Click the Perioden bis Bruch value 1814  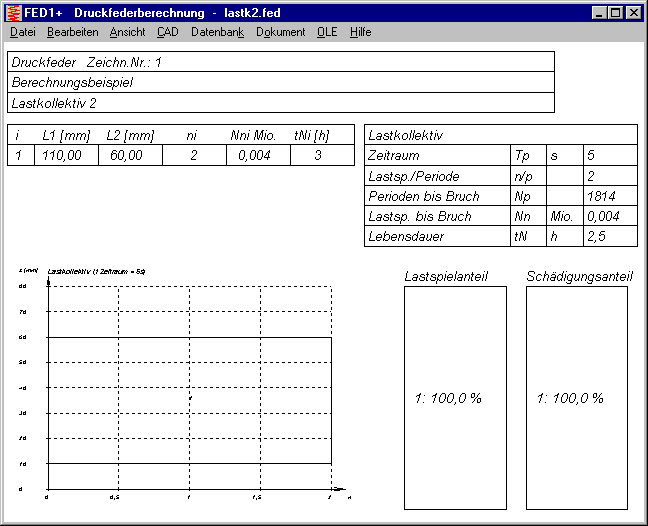click(x=610, y=196)
